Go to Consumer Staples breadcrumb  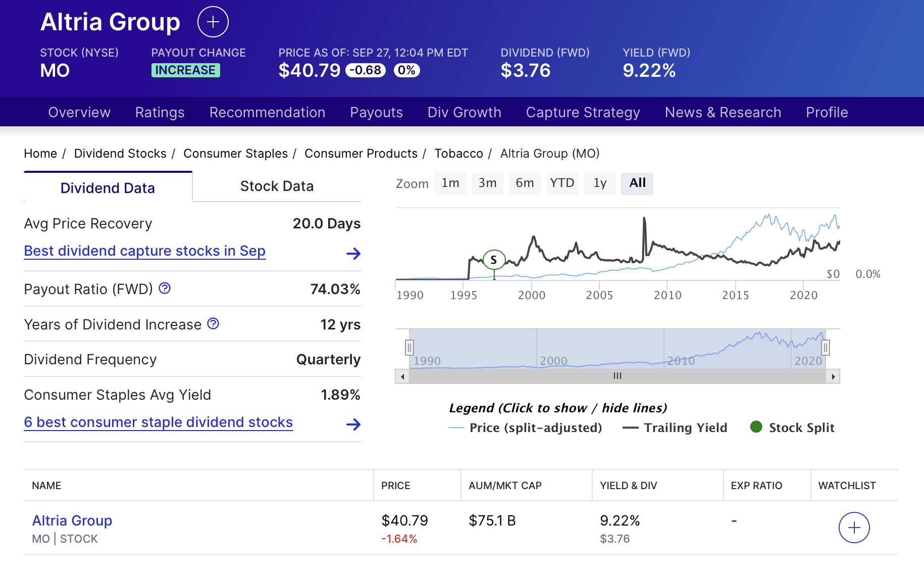(x=235, y=154)
